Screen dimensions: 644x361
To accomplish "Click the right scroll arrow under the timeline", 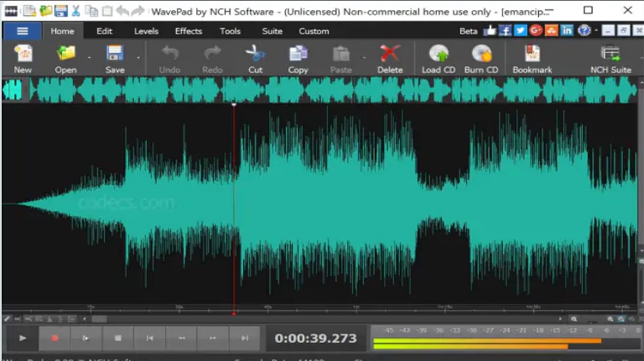I will [560, 319].
